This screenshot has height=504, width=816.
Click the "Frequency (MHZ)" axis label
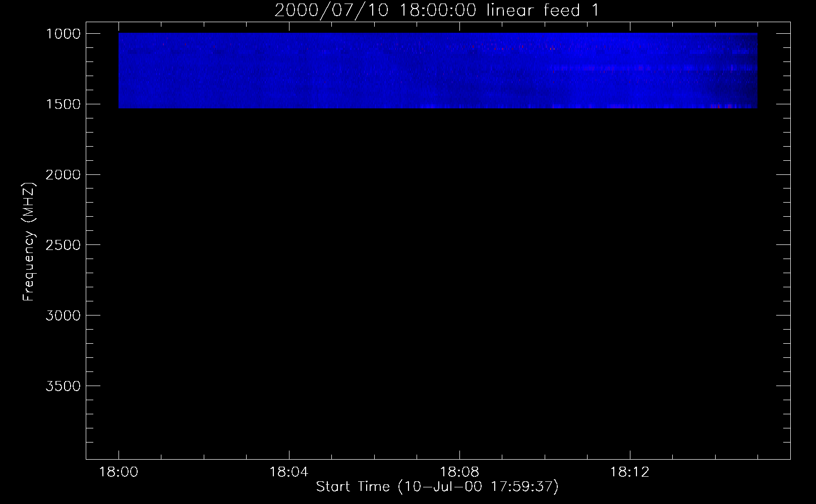29,242
